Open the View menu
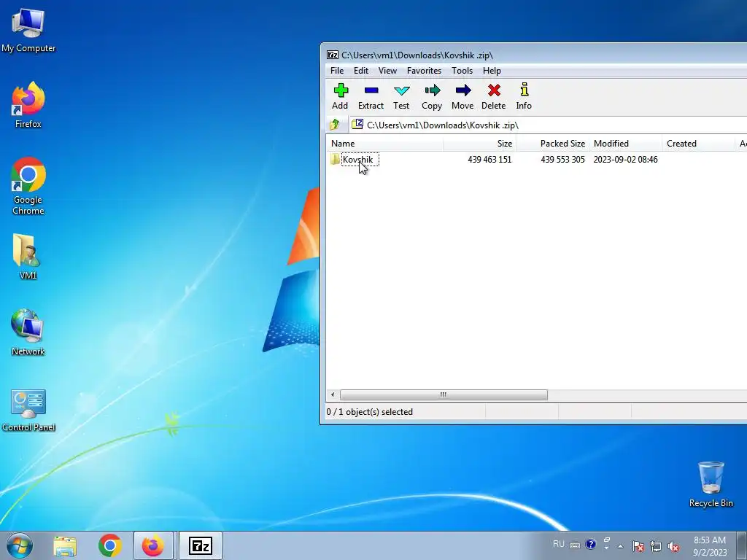The width and height of the screenshot is (747, 560). [x=387, y=71]
